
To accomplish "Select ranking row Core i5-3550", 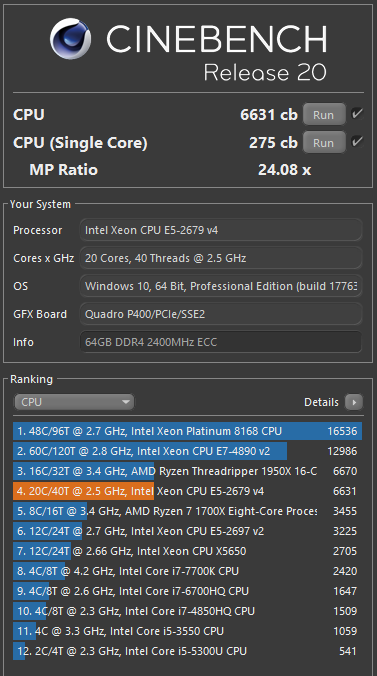I will click(187, 631).
